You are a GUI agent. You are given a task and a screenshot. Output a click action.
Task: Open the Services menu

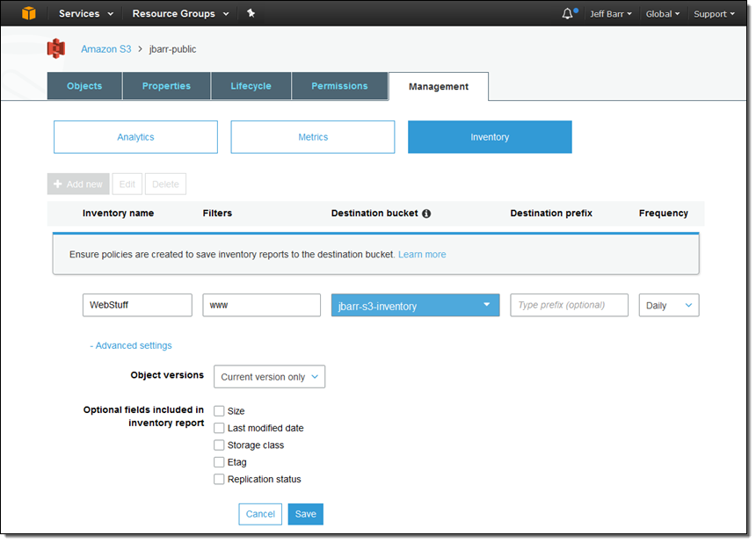pyautogui.click(x=85, y=14)
